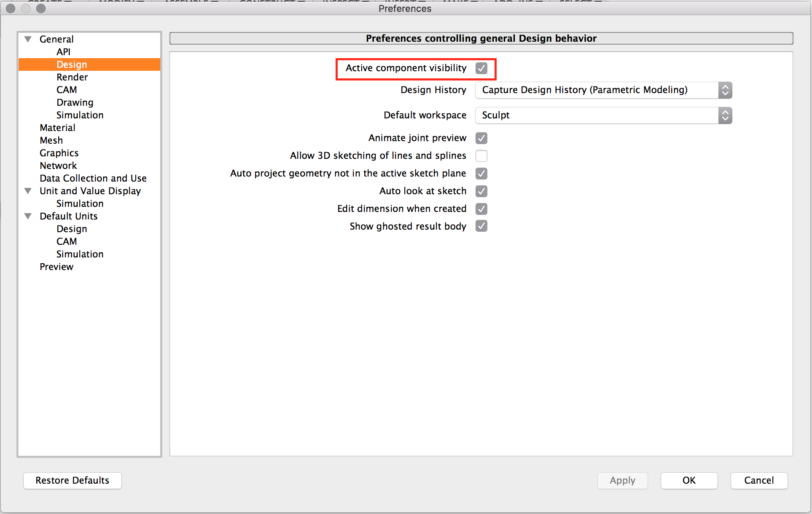Uncheck Edit dimension when created
Screen dimensions: 812x514
click(x=481, y=209)
